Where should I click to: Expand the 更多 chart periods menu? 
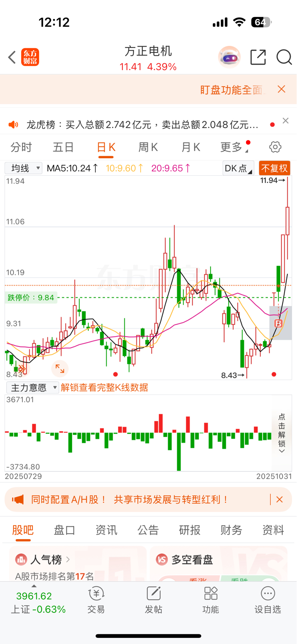tap(234, 147)
